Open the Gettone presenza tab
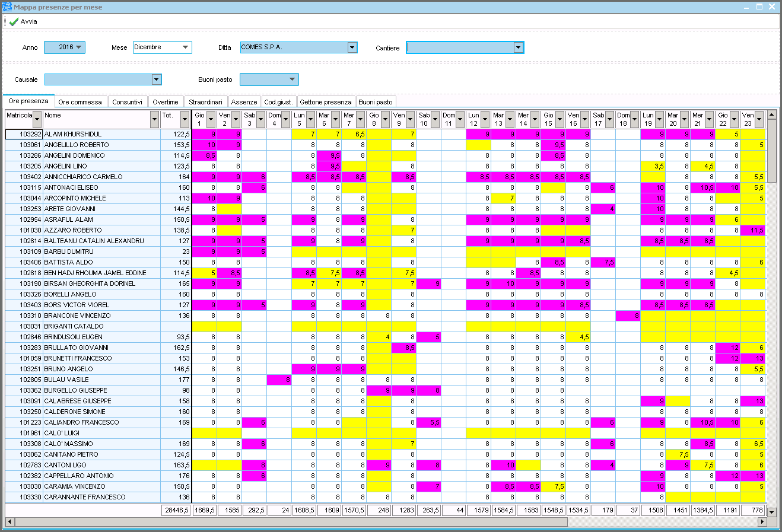Screen dimensions: 782x532 326,102
